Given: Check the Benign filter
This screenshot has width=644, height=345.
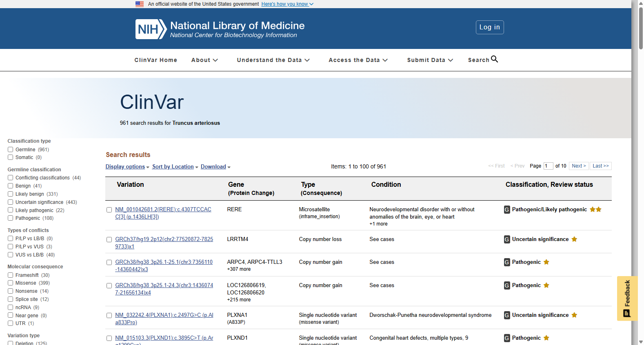Looking at the screenshot, I should coord(11,186).
